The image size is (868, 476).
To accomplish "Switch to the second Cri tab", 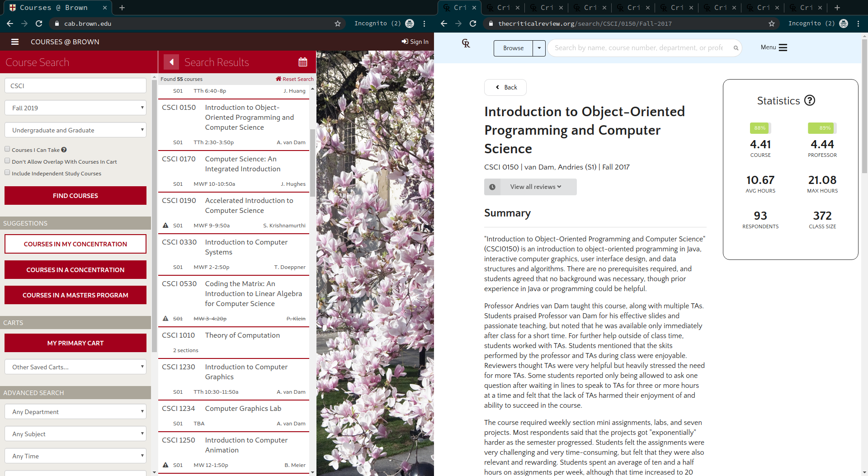I will pos(504,8).
